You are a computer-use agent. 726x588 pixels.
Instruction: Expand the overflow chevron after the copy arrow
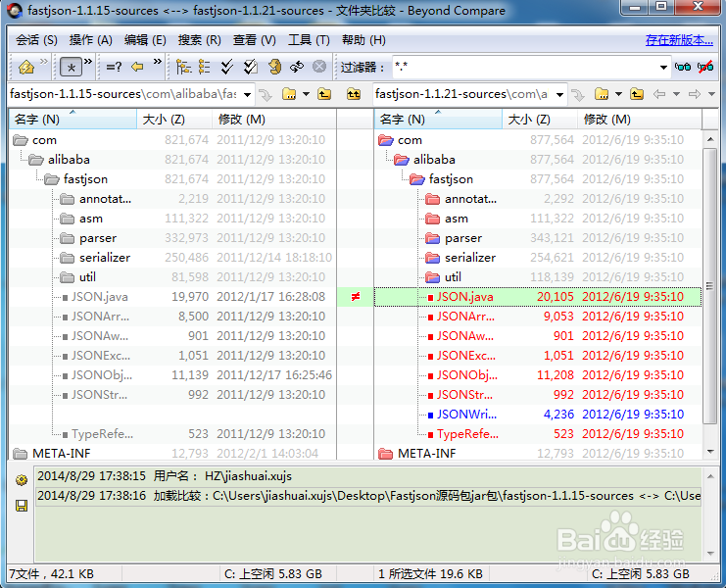pos(158,61)
